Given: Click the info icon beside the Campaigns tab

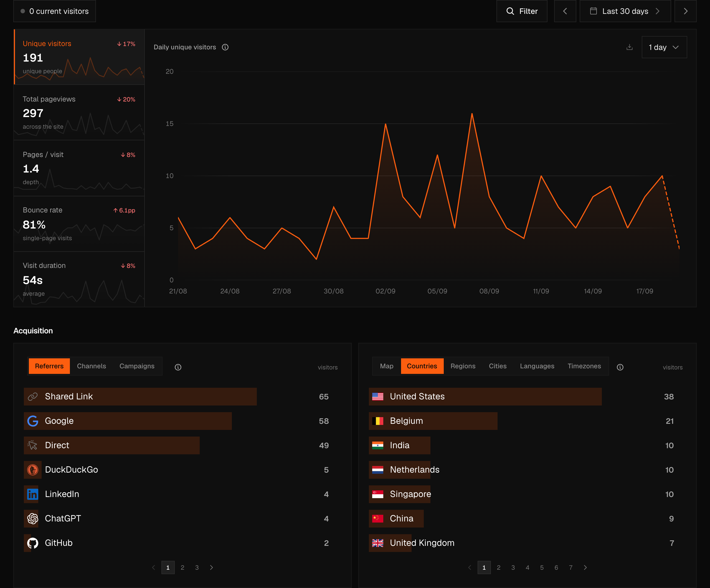Looking at the screenshot, I should [x=178, y=367].
